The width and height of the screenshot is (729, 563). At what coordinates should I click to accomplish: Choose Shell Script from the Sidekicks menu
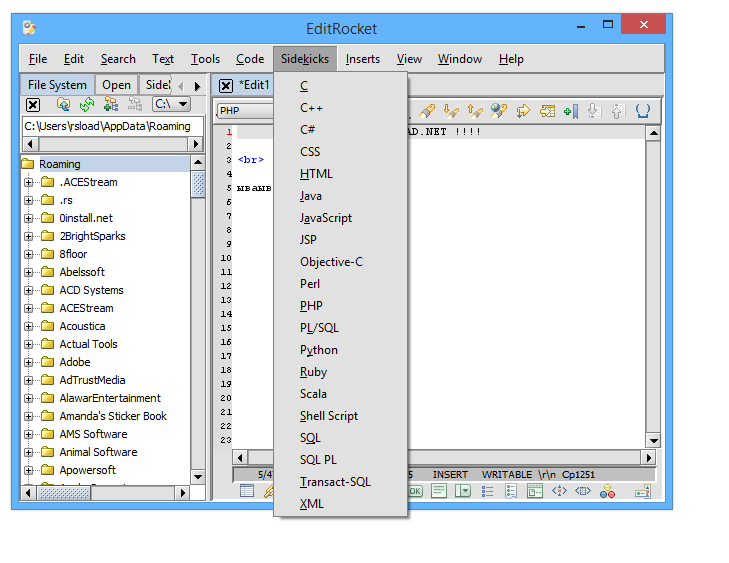[x=340, y=416]
